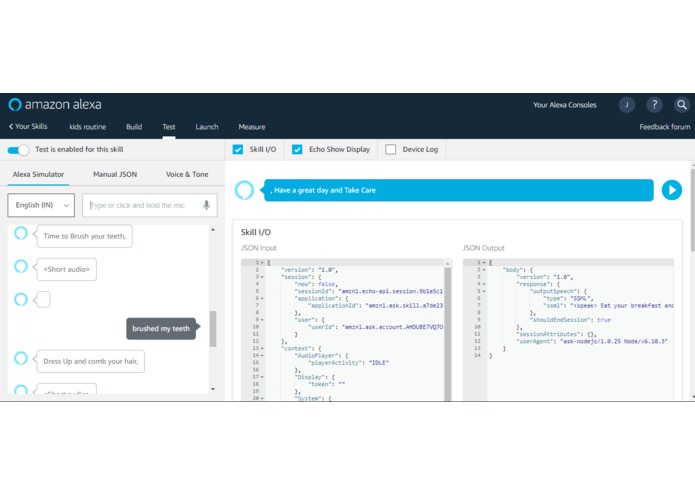
Task: Enable the Device Log checkbox
Action: pyautogui.click(x=390, y=149)
